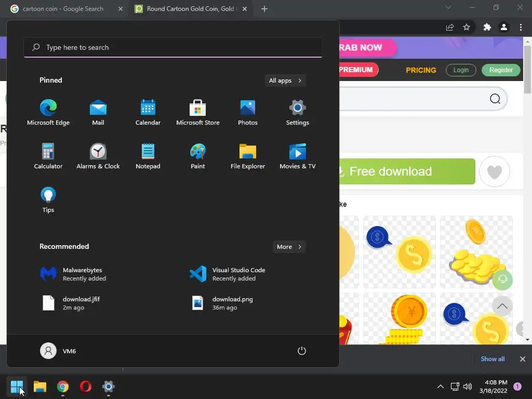Open the clock and date panel
This screenshot has width=532, height=399.
(494, 387)
